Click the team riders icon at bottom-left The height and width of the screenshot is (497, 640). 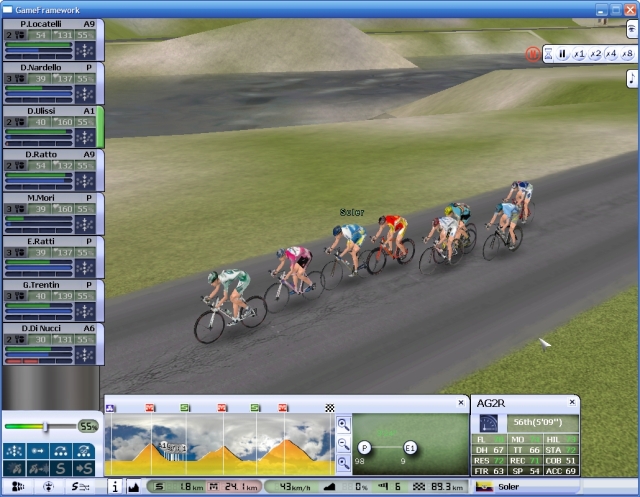tap(16, 487)
